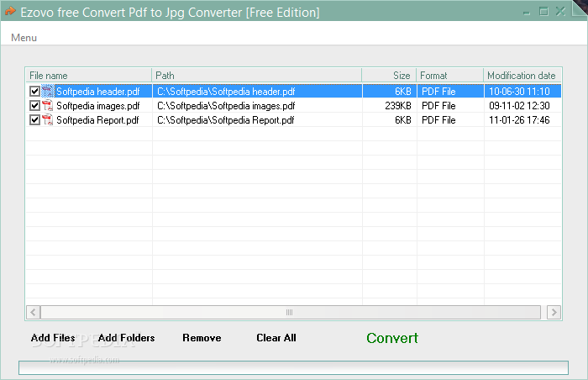Click the PDF icon of Softpedia images.pdf
The height and width of the screenshot is (380, 588).
47,106
